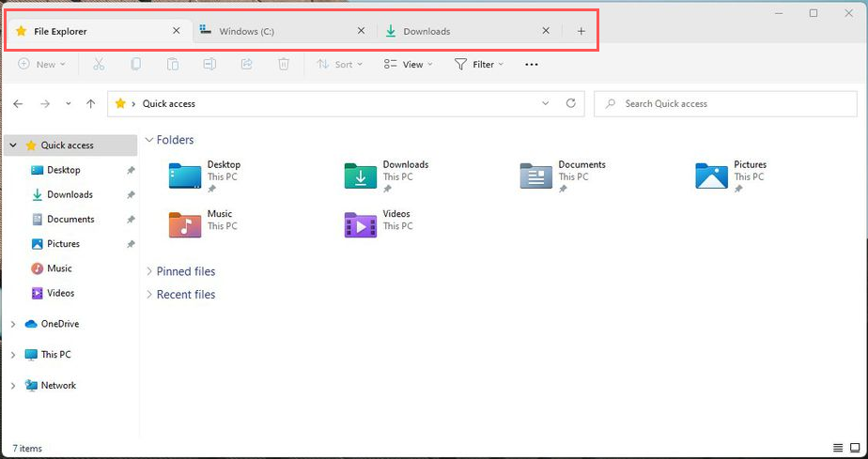The height and width of the screenshot is (459, 868).
Task: Click the Rename icon in toolbar
Action: 209,64
